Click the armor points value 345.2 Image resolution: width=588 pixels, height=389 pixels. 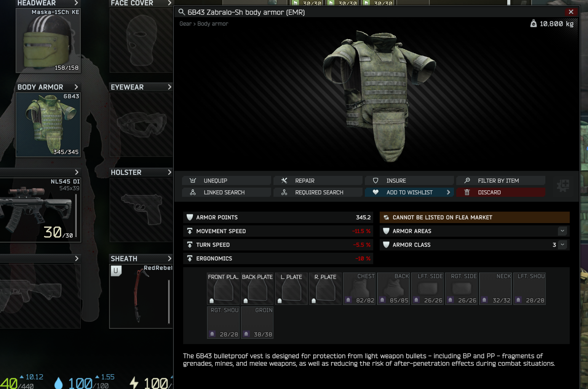[363, 217]
